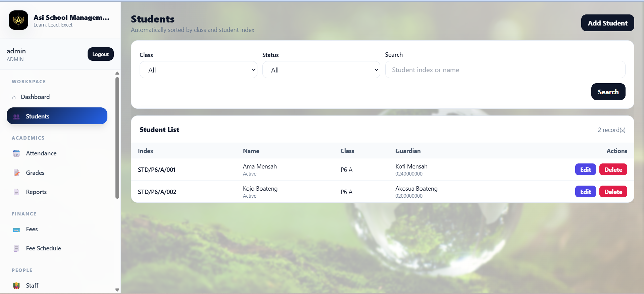644x294 pixels.
Task: Go to Attendance page
Action: point(57,153)
